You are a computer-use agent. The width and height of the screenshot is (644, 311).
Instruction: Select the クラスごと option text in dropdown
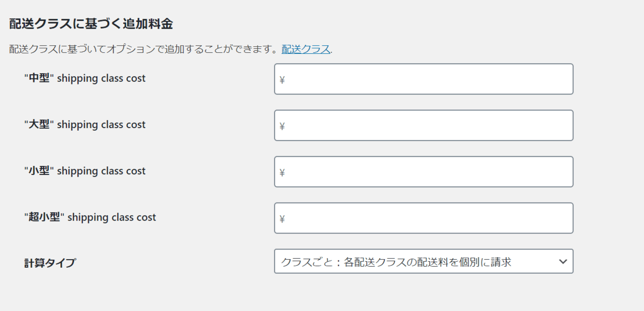pyautogui.click(x=396, y=262)
